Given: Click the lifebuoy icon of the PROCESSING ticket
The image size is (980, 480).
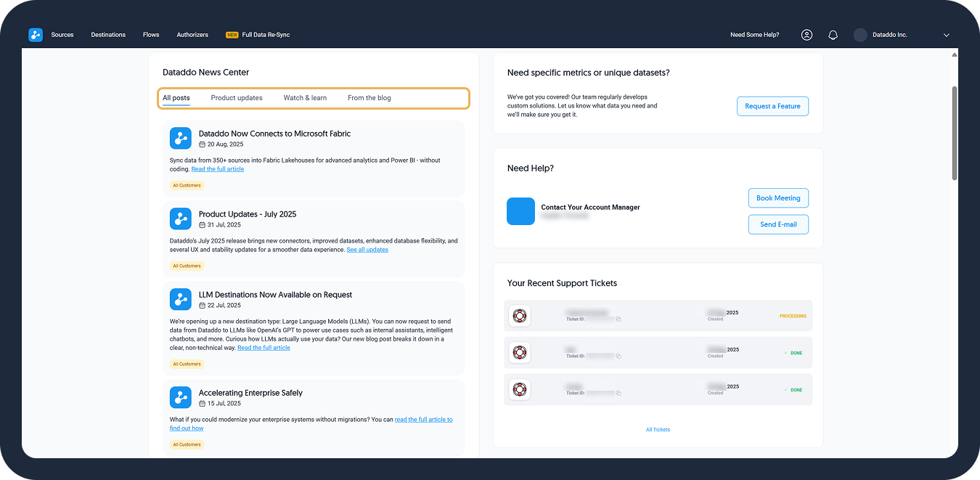Looking at the screenshot, I should click(519, 316).
